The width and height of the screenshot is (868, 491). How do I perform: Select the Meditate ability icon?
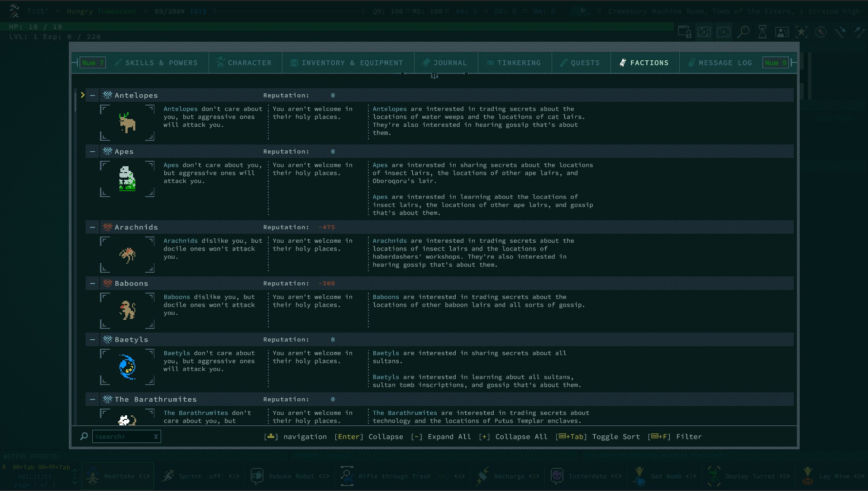(93, 476)
